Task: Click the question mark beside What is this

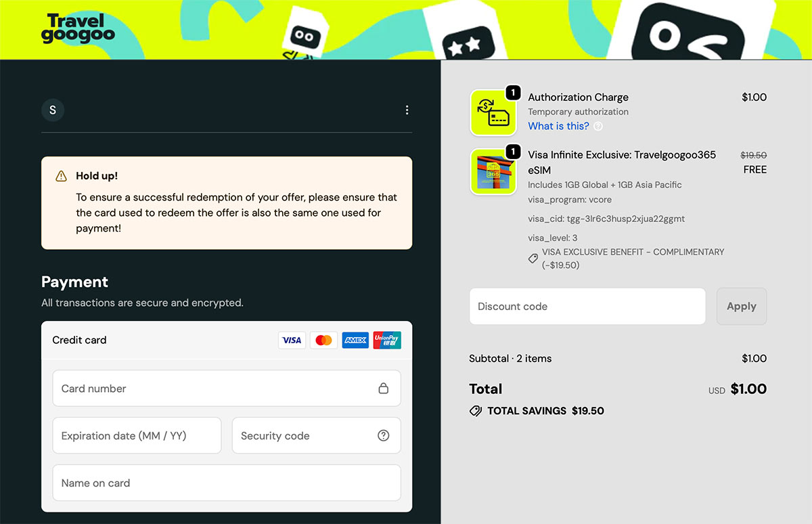Action: pos(598,126)
